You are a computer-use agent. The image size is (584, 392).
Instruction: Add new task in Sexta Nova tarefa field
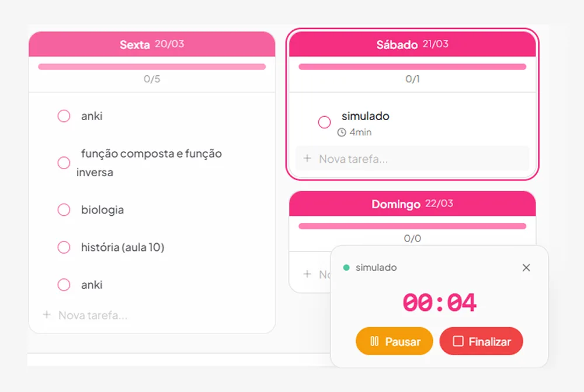coord(152,315)
